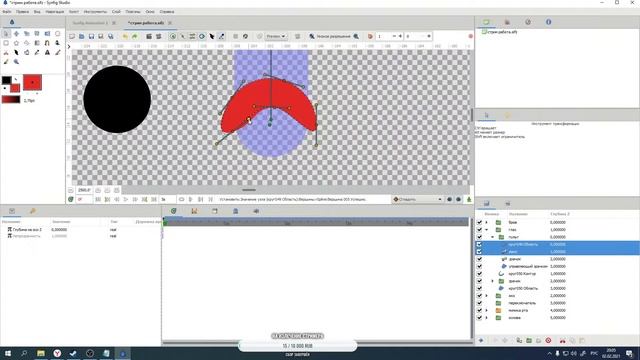
Task: Toggle visibility of управляющий зрачком layer
Action: point(479,267)
